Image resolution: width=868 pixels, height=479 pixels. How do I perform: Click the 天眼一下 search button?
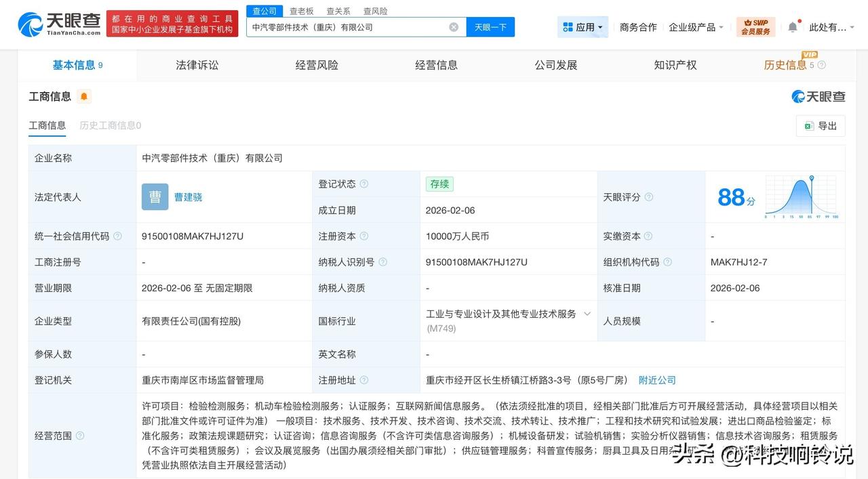[490, 26]
